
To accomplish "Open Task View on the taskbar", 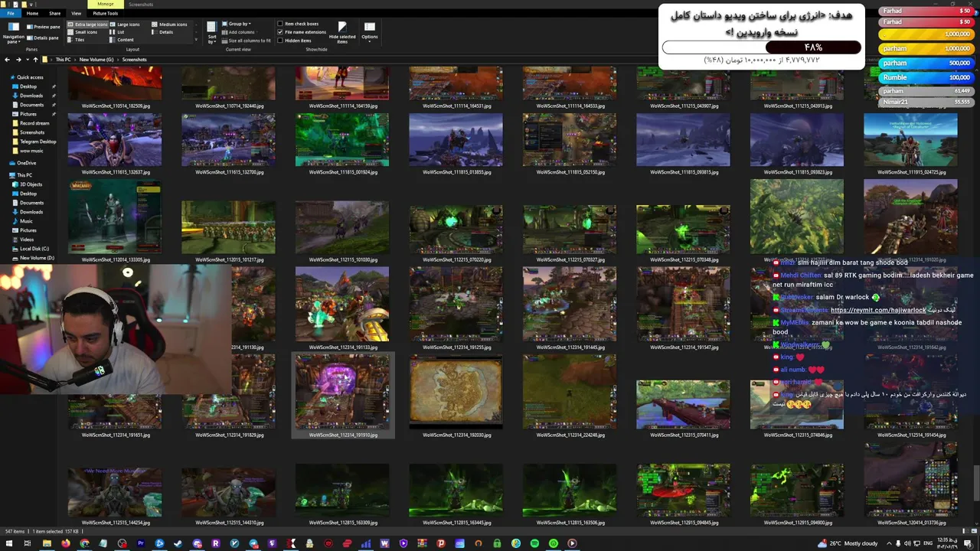I will coord(28,543).
